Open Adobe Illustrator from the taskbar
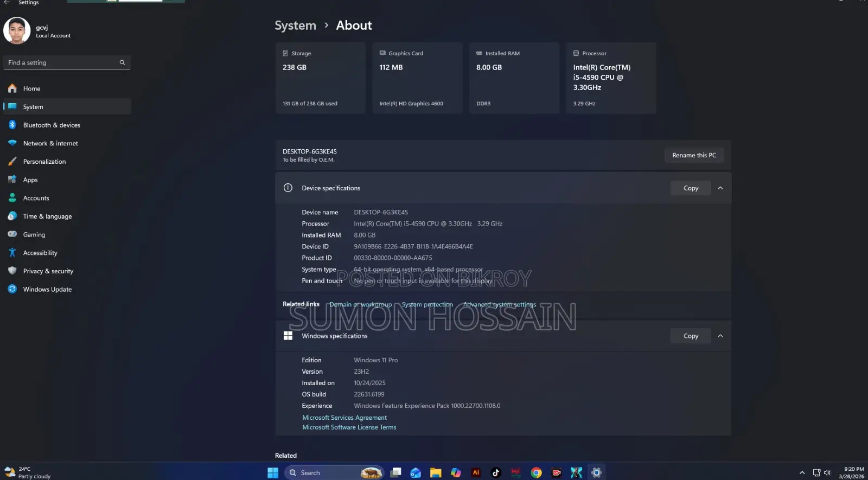Screen dimensions: 868x480 point(476,473)
